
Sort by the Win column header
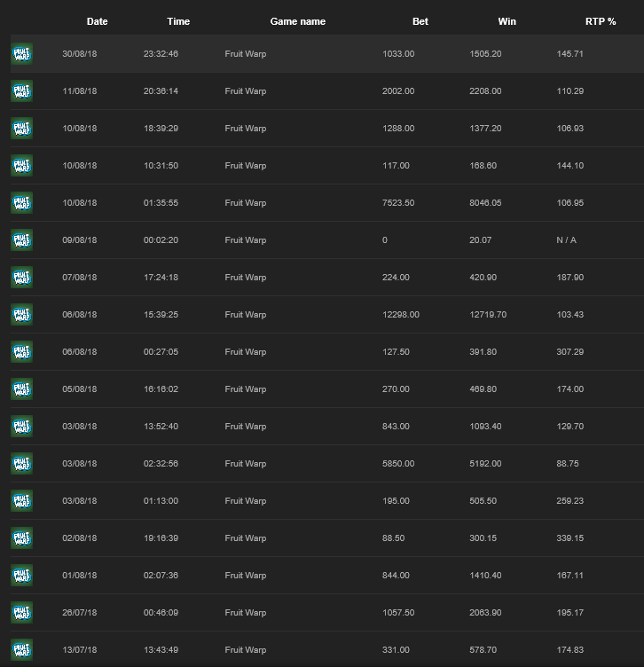tap(507, 21)
